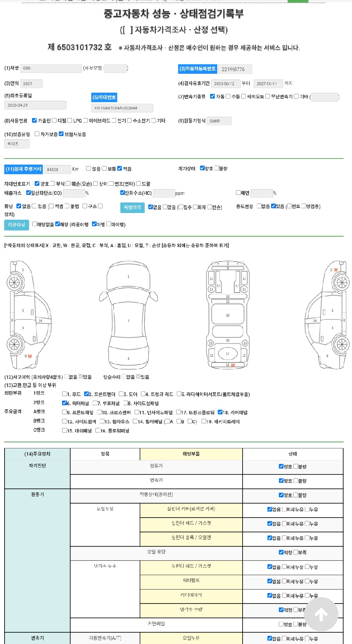Viewport: 352px width, 644px height.
Task: Check the 17. 트렁크플로워 checkbox
Action: (x=178, y=412)
